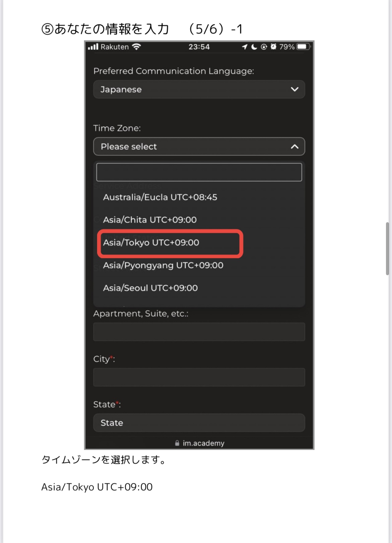Tap the moon Do Not Disturb icon
The image size is (392, 543).
point(254,47)
